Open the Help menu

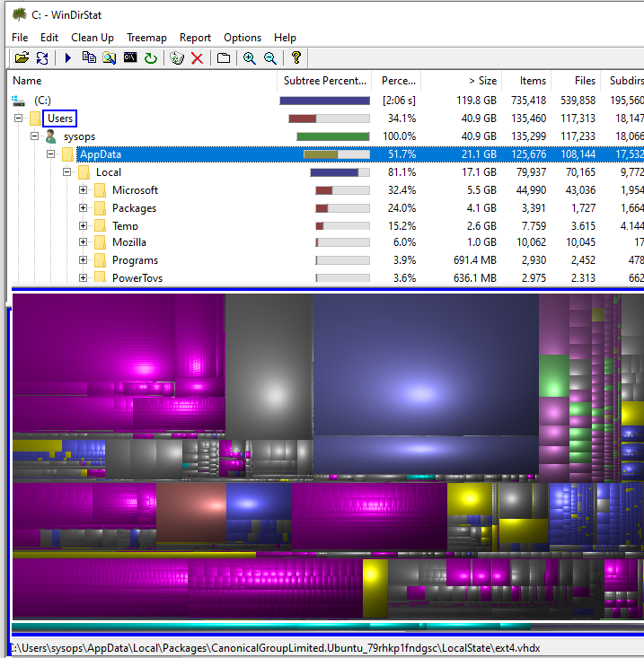[x=285, y=38]
